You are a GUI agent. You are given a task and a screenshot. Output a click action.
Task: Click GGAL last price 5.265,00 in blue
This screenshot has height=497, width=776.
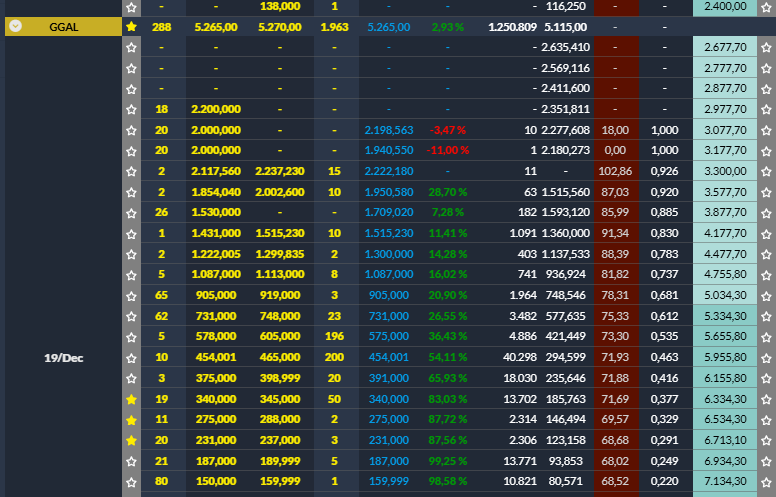(x=388, y=27)
